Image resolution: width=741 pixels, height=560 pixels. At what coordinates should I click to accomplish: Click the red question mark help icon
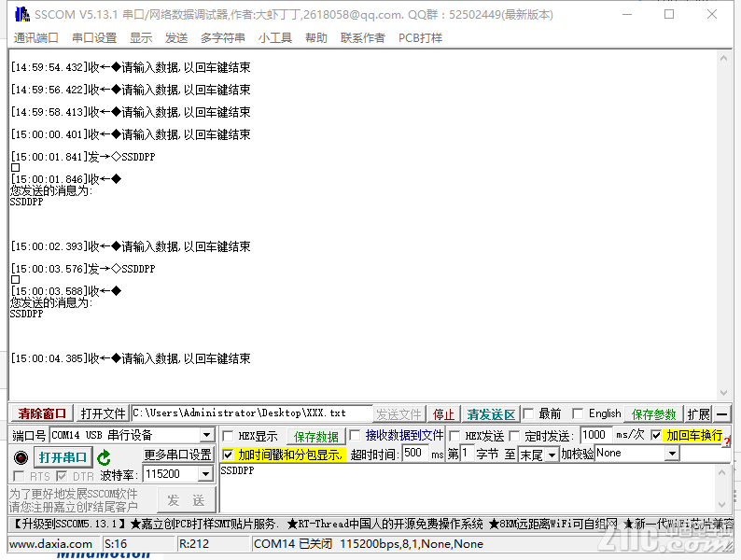pyautogui.click(x=727, y=441)
